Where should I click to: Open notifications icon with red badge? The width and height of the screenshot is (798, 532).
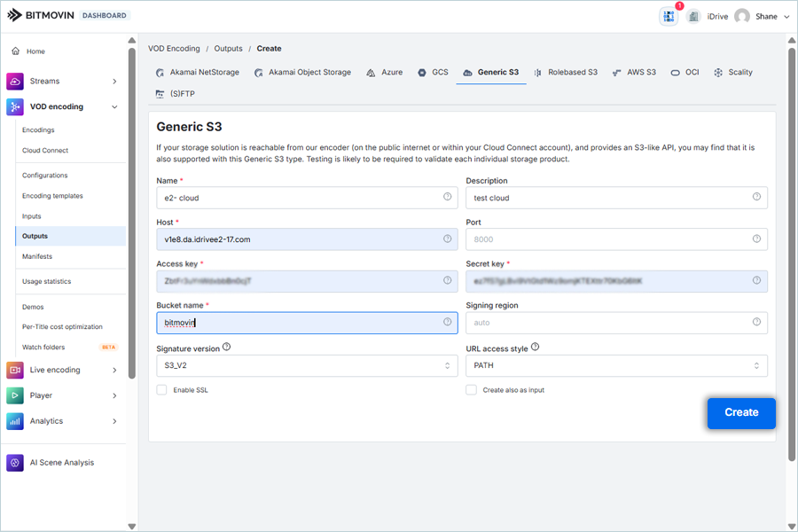(669, 16)
